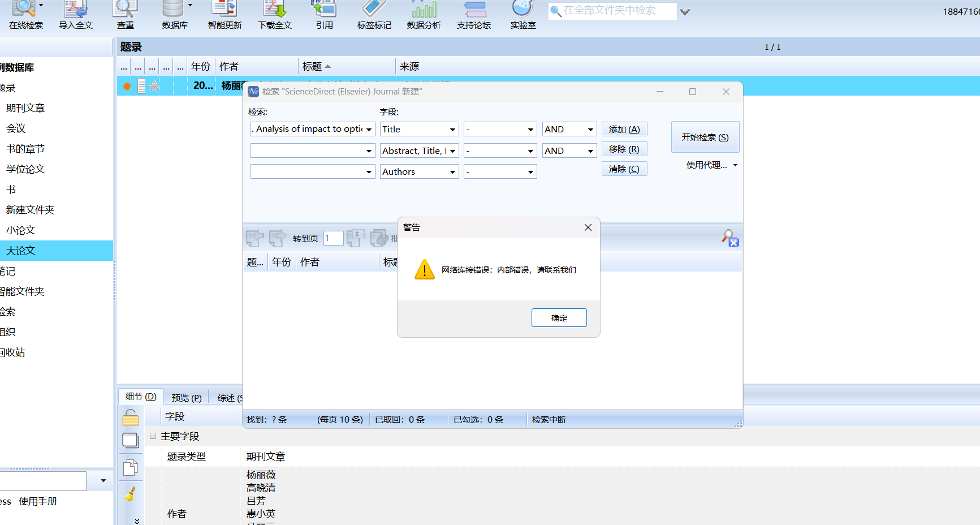Click the 转到页 page number field

tap(333, 238)
